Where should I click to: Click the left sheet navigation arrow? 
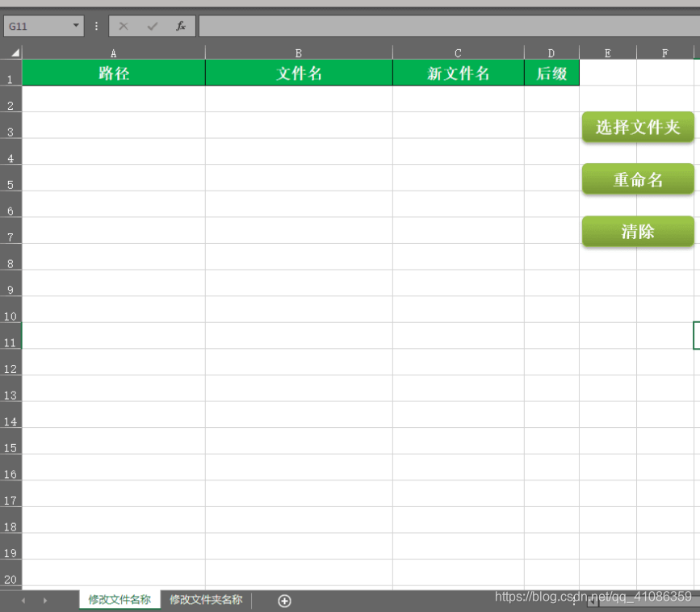23,600
